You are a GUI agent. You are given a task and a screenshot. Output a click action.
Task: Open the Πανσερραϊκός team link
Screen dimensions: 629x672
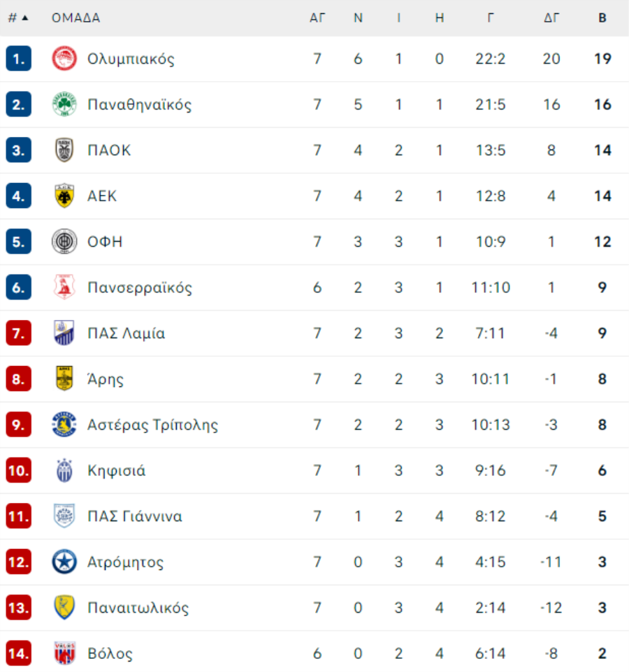click(x=139, y=288)
